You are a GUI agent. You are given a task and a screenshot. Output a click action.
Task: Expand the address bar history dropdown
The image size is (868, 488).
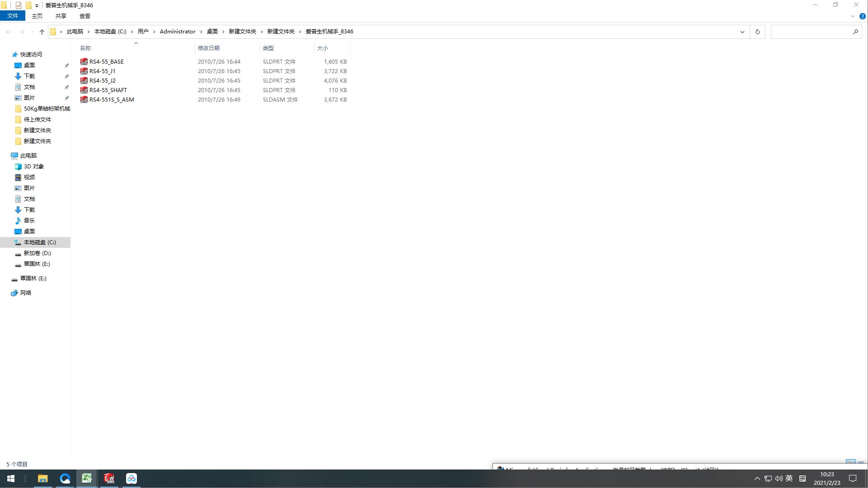pyautogui.click(x=742, y=32)
